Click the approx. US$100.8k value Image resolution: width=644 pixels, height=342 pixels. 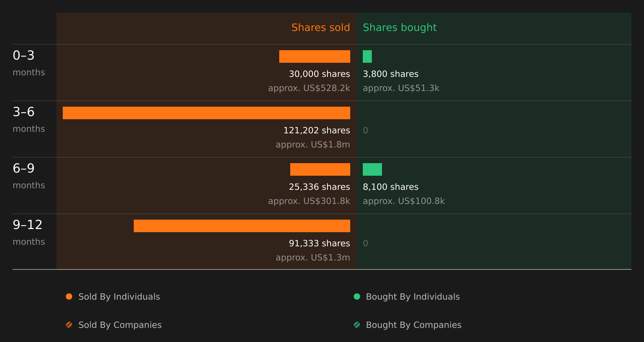pyautogui.click(x=404, y=201)
